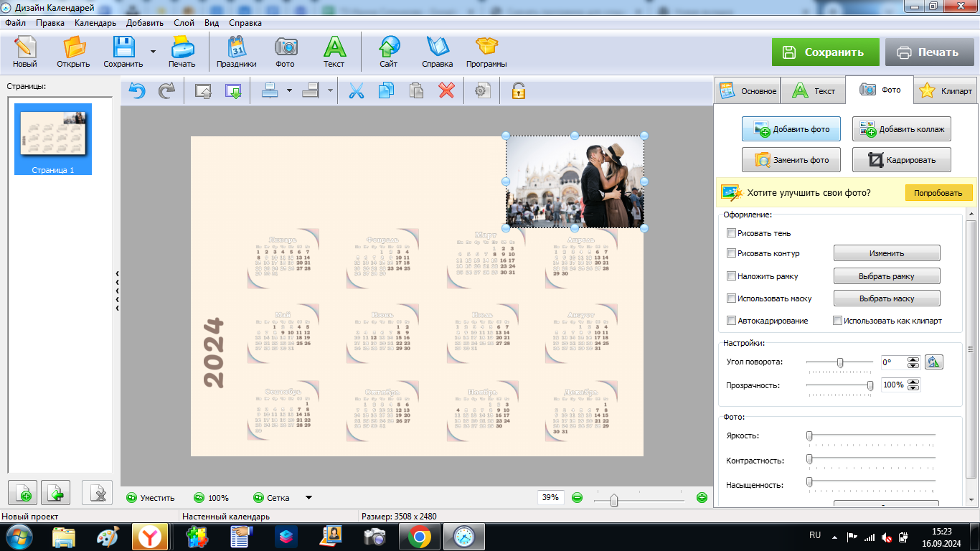Screen dimensions: 980x551
Task: Expand the Сохранить dropdown arrow in the toolbar
Action: pos(153,52)
